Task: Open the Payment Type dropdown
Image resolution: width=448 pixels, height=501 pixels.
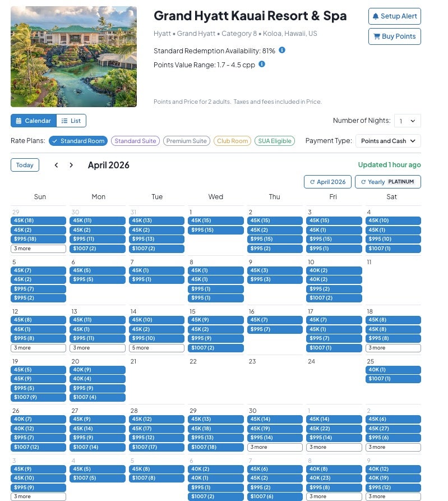Action: tap(388, 141)
